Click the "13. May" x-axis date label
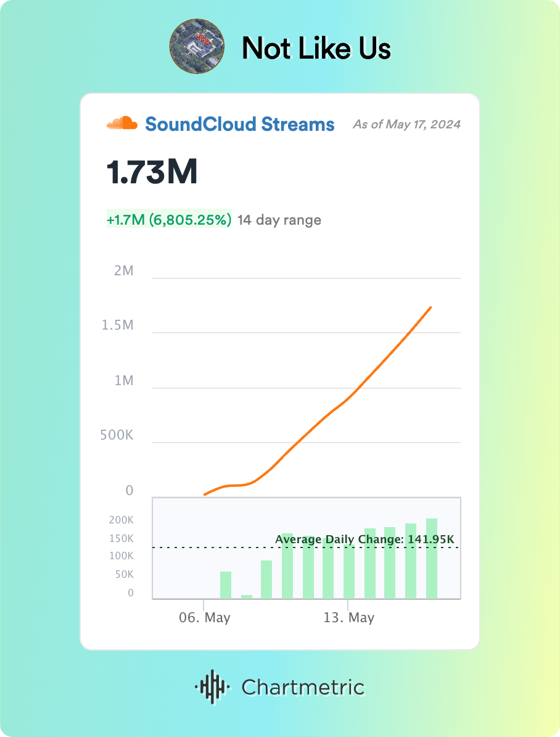The image size is (560, 737). click(348, 617)
